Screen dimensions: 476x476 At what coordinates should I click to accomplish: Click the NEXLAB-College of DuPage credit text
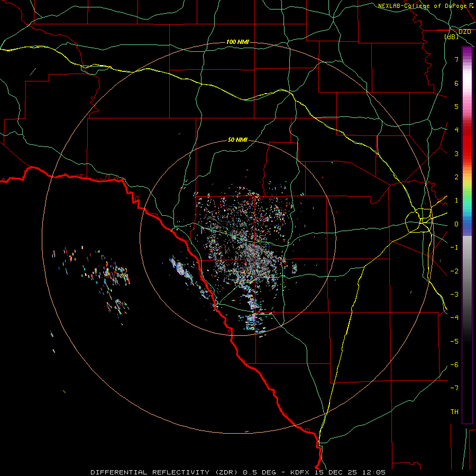425,6
